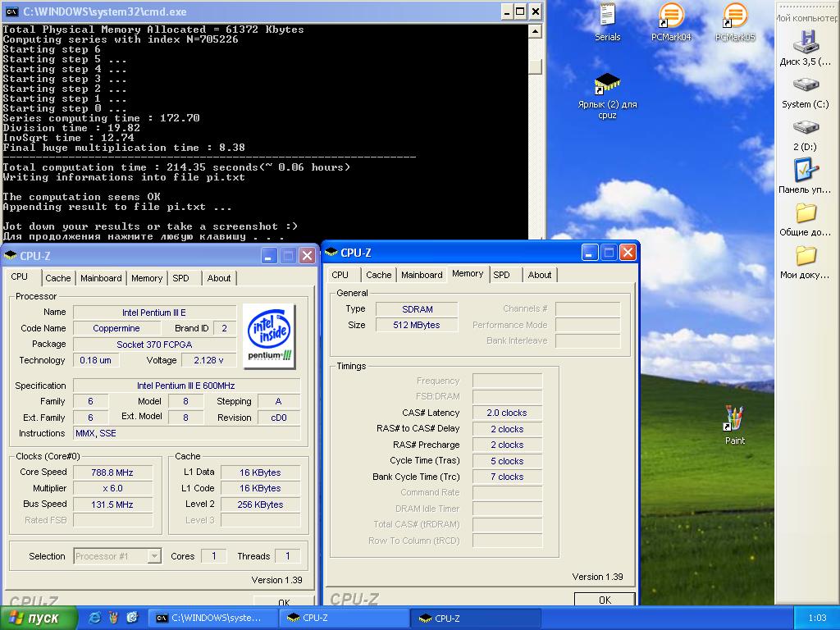Activate first CPU-Z taskbar button

344,619
